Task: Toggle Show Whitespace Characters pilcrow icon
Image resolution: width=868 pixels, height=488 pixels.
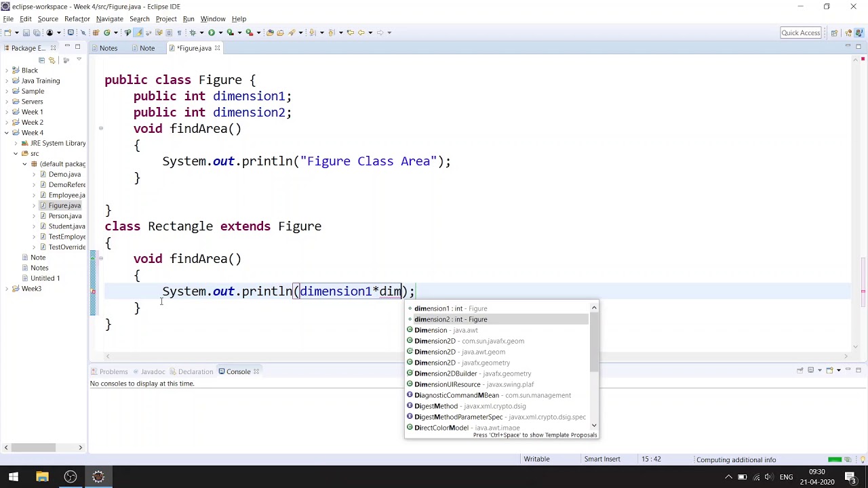Action: coord(179,33)
